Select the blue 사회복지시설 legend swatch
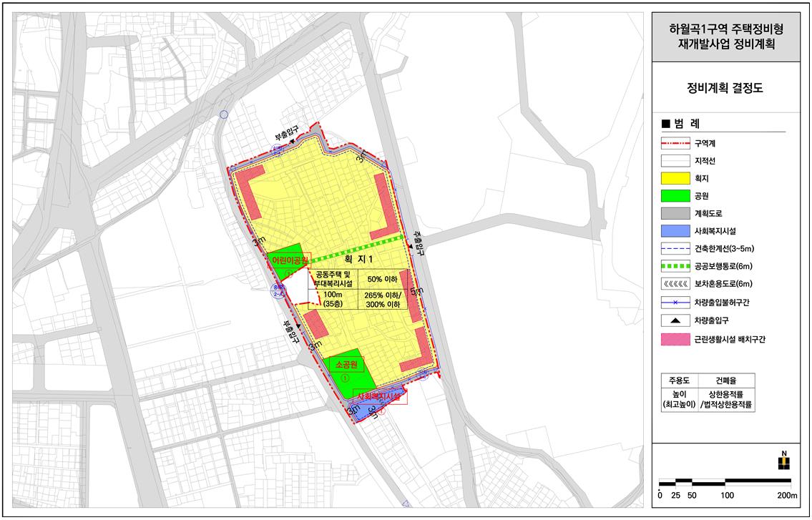812x520 pixels. click(675, 231)
